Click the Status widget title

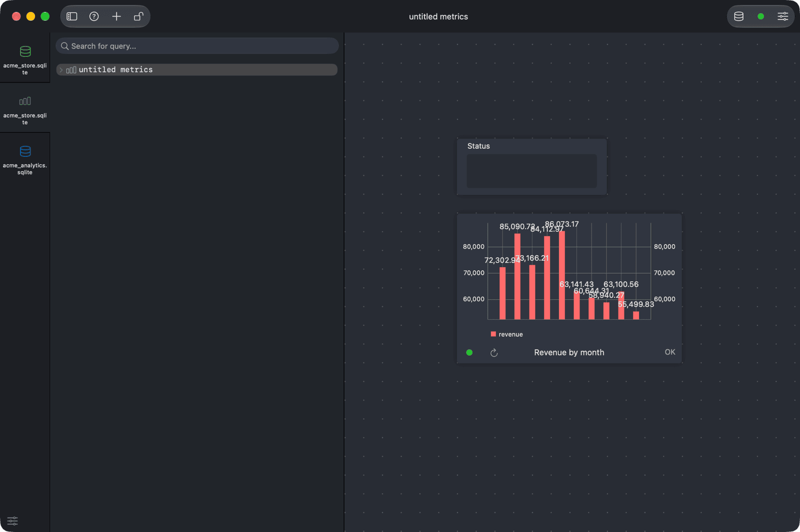click(x=478, y=146)
